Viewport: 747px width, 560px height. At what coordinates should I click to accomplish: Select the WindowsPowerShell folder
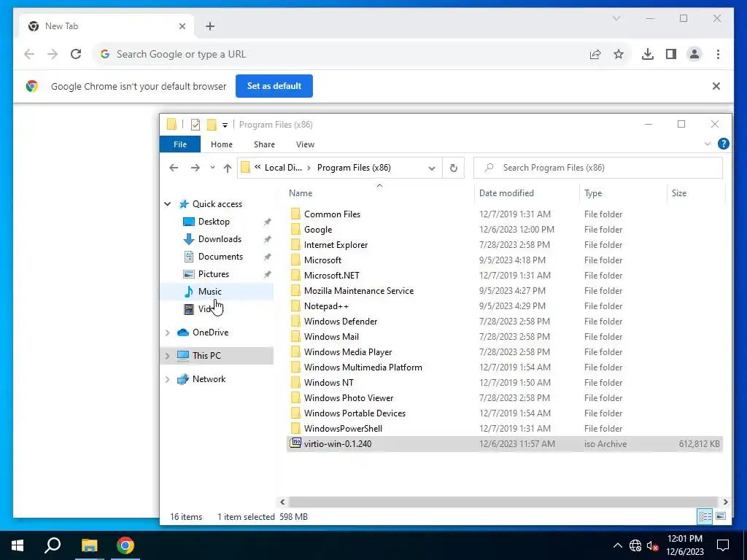[343, 429]
